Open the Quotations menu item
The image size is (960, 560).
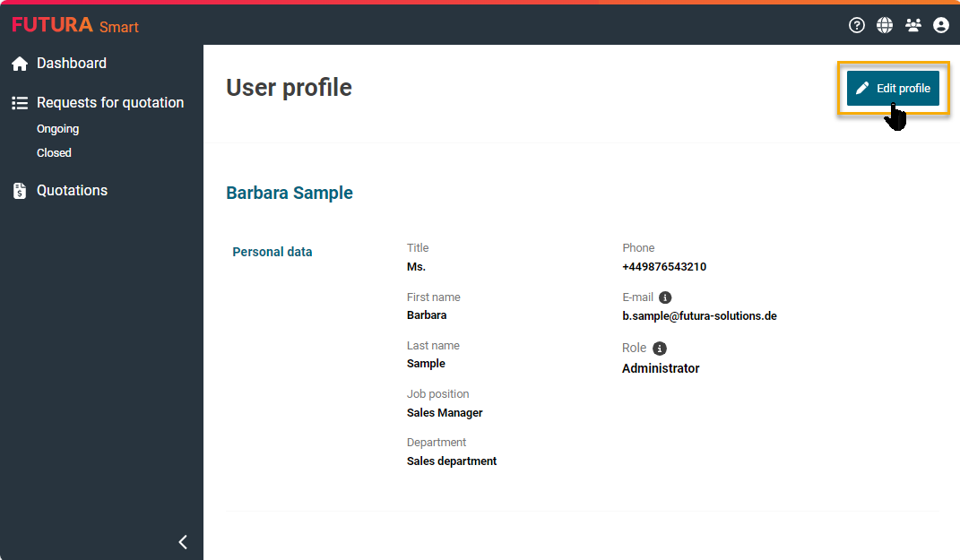pos(72,191)
